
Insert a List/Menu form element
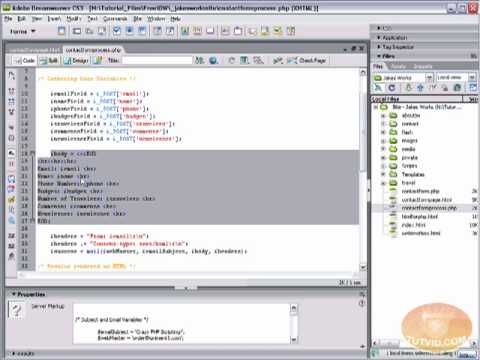[x=157, y=31]
